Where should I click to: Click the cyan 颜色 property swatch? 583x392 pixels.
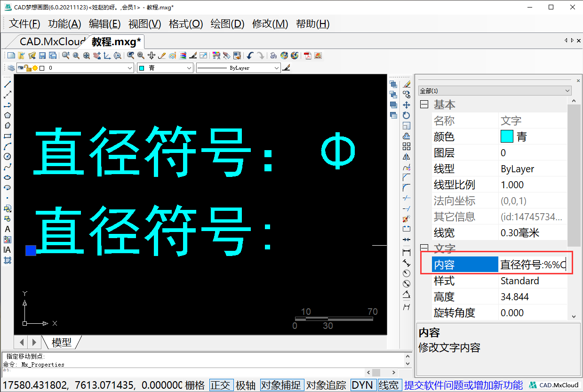click(507, 137)
